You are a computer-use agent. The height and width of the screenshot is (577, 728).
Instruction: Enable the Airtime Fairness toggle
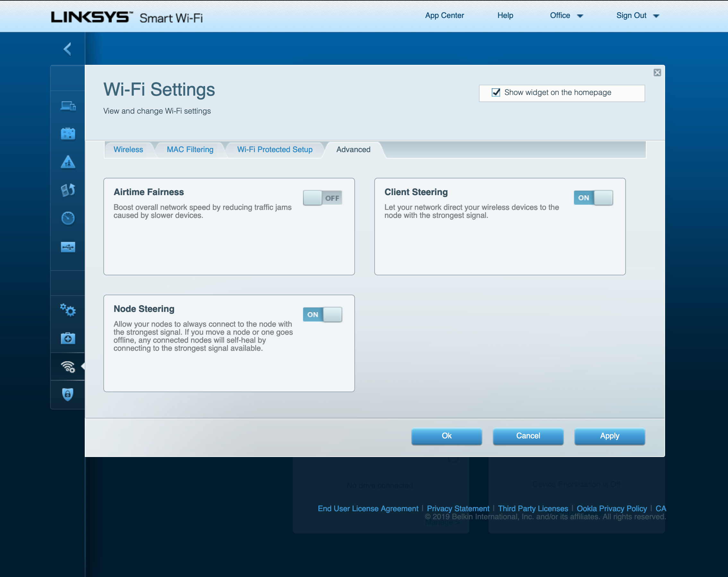pyautogui.click(x=323, y=198)
